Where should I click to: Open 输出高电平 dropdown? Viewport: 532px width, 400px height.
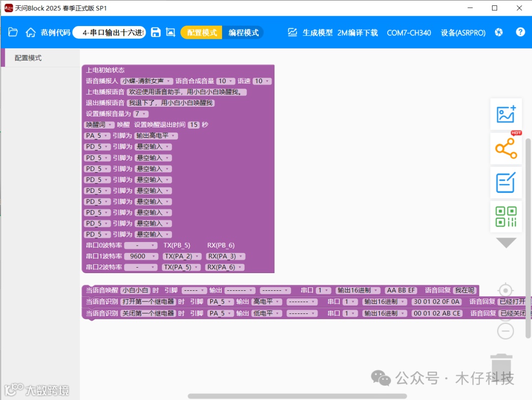point(156,136)
